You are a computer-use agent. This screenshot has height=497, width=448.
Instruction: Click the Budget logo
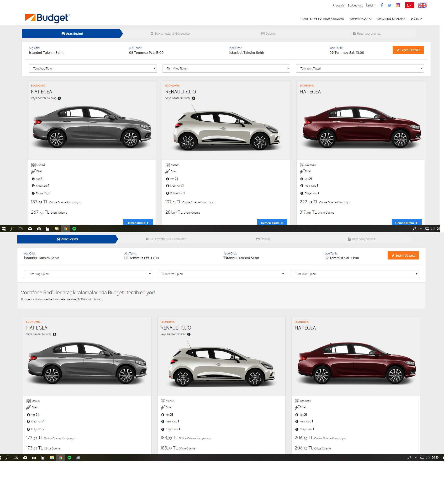47,18
